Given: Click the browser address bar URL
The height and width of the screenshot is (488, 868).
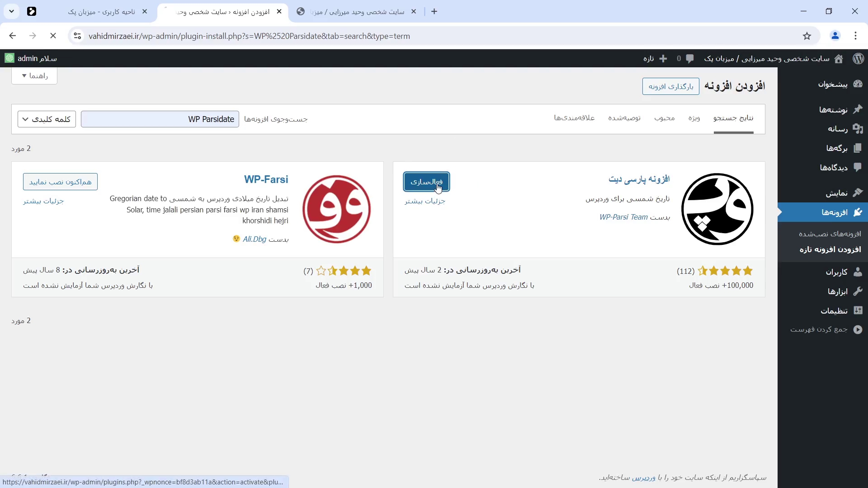Looking at the screenshot, I should pos(249,36).
